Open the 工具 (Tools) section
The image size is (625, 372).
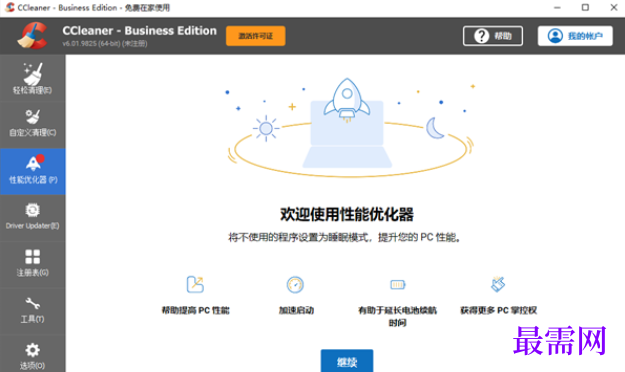point(33,311)
